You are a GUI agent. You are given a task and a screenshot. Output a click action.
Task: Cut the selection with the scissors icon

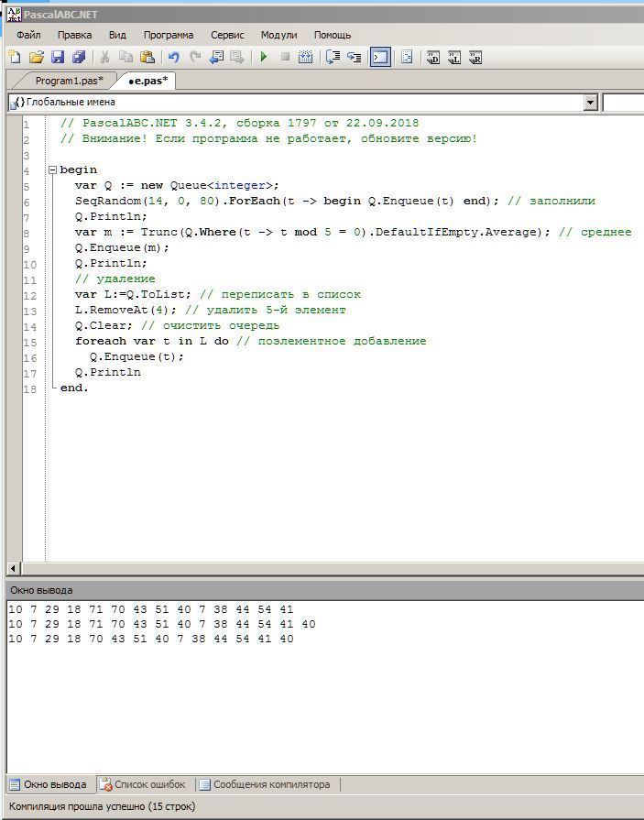click(x=104, y=57)
